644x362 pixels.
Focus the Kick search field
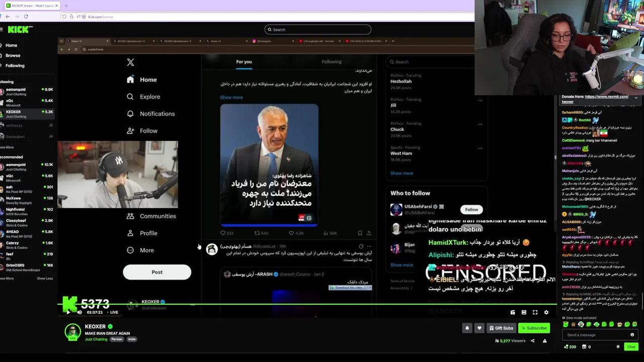point(318,30)
